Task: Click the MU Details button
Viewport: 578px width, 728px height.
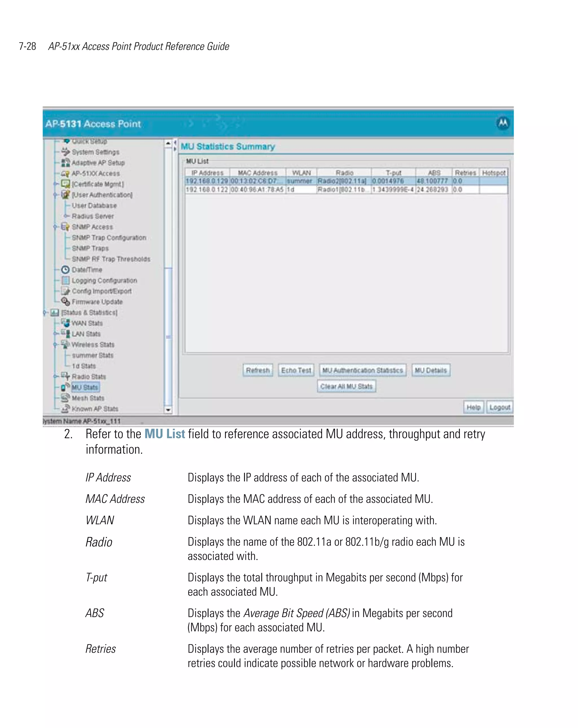Action: coord(431,370)
